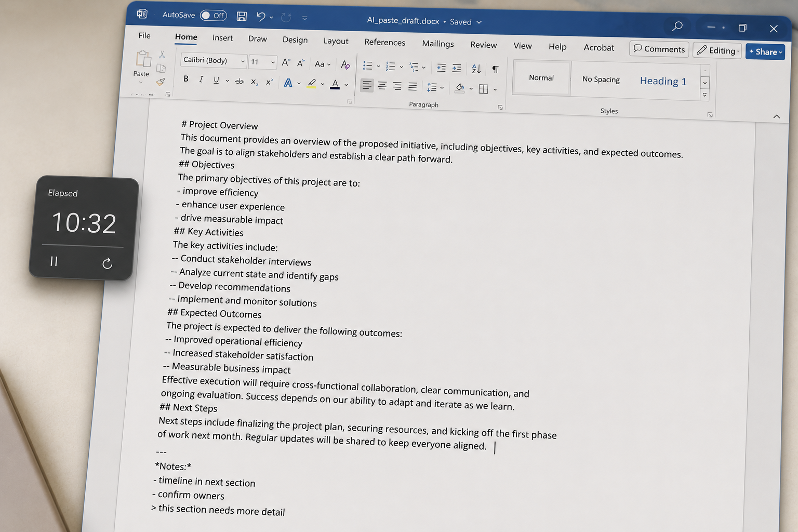Turn AutoSave toggle on
Screen dimensions: 798x532
pos(213,15)
